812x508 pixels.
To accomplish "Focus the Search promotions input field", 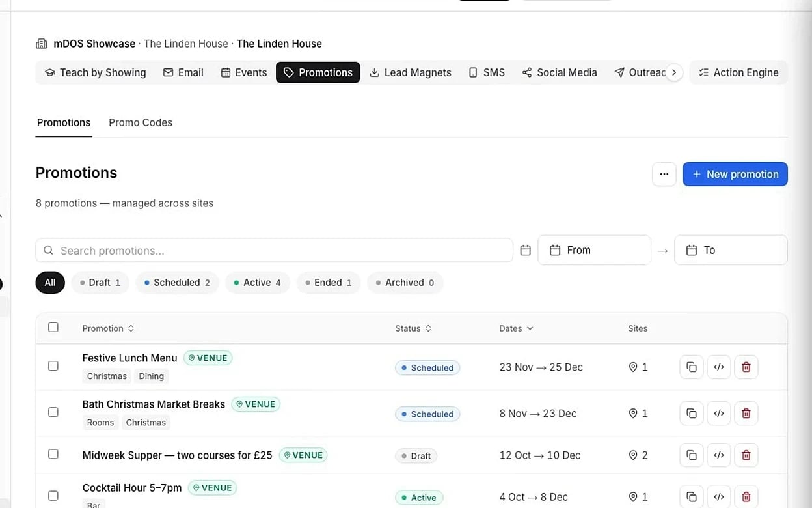I will tap(275, 251).
